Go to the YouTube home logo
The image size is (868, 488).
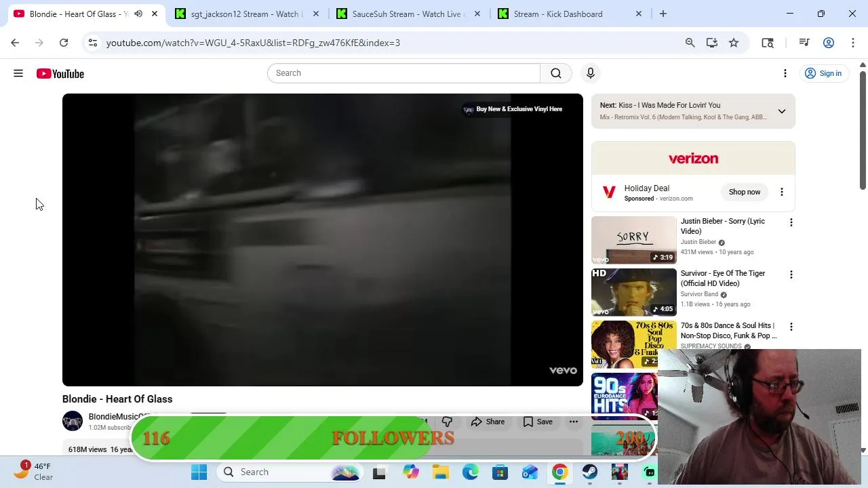pyautogui.click(x=60, y=73)
